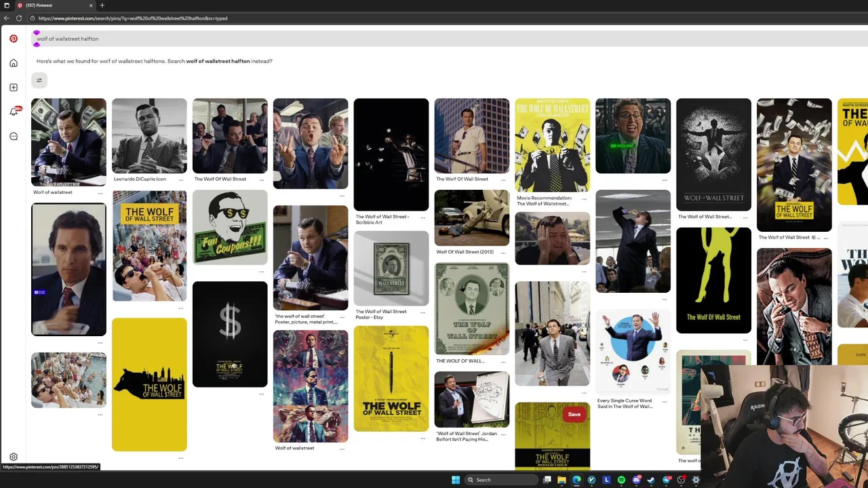This screenshot has width=868, height=488.
Task: Open 'The Wolf of Wall Street - Scribble Art' title
Action: pyautogui.click(x=382, y=219)
